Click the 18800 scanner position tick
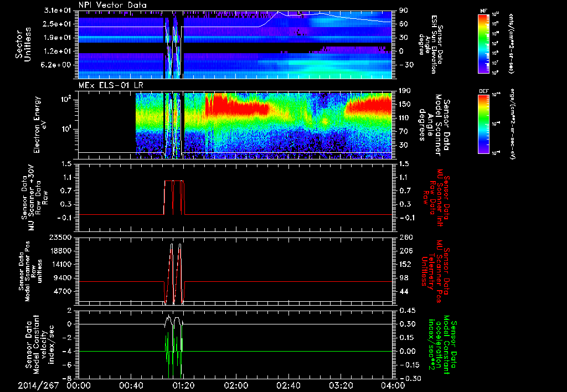Screen dimensions: 567x392 (60, 251)
